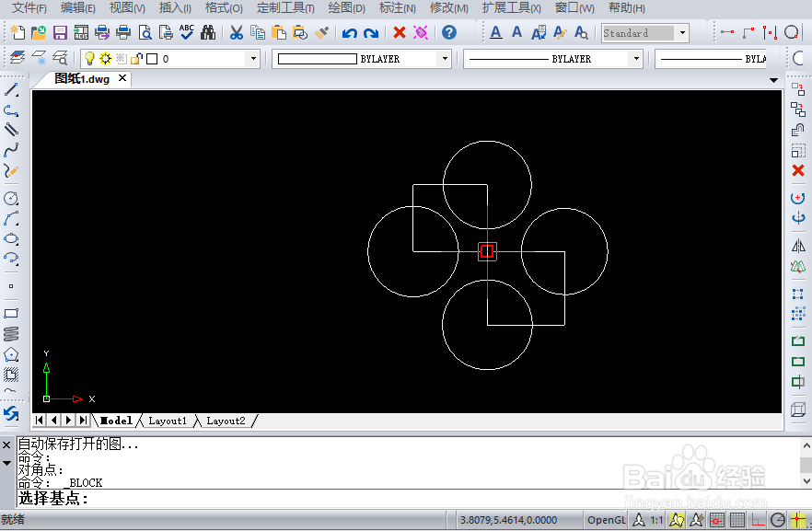
Task: Run the ABC spell check
Action: (x=186, y=32)
